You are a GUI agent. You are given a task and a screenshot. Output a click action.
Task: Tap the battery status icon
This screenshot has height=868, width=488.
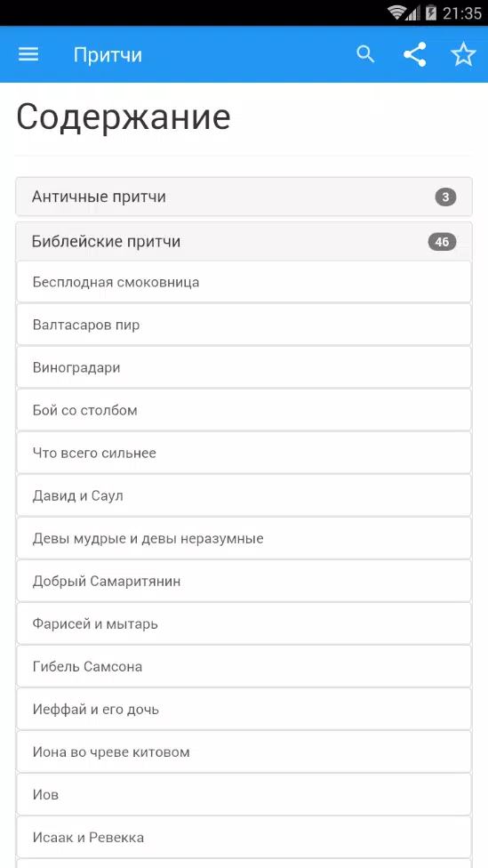430,12
